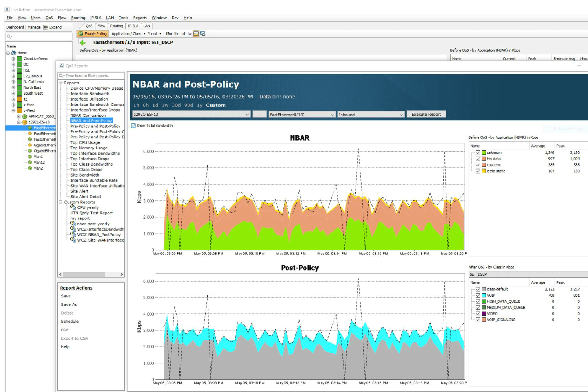
Task: Toggle the VOIP class checkbox
Action: [x=478, y=295]
